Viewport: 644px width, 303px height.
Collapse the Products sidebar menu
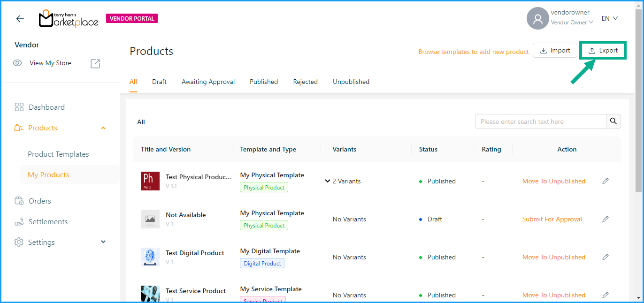point(103,128)
